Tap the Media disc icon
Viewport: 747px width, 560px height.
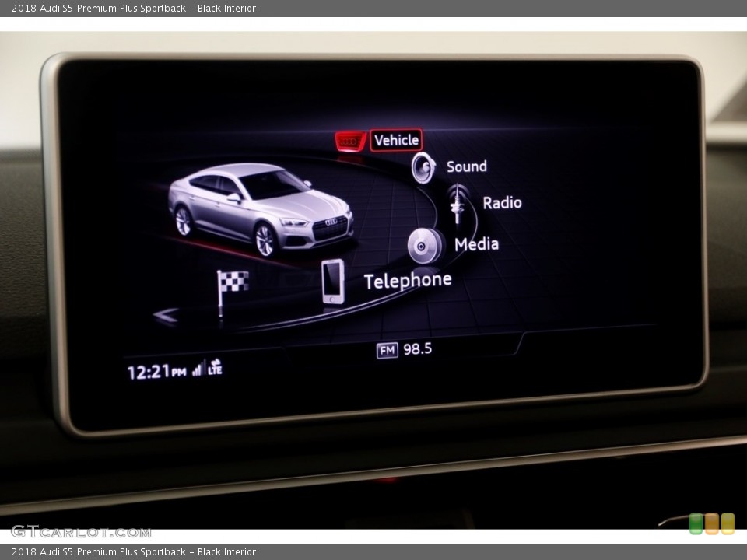pos(424,246)
